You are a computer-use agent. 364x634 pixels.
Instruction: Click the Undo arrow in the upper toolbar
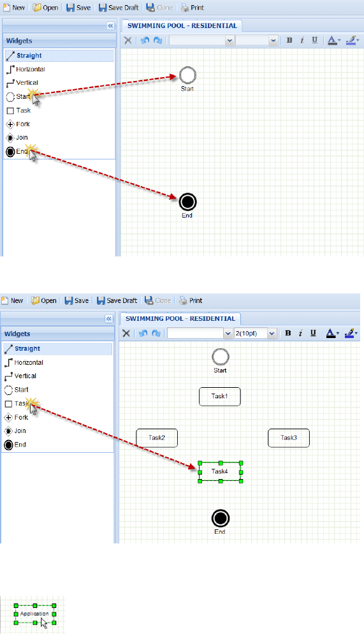145,40
